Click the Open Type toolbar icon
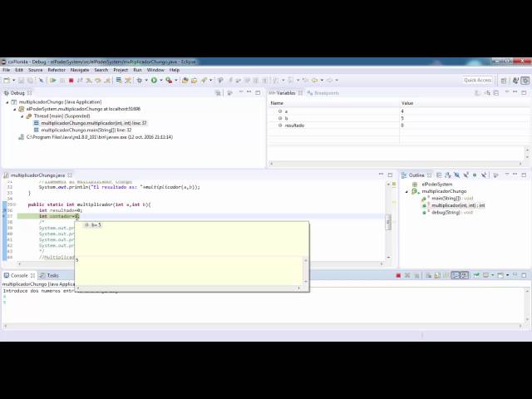The height and width of the screenshot is (399, 532). tap(185, 81)
